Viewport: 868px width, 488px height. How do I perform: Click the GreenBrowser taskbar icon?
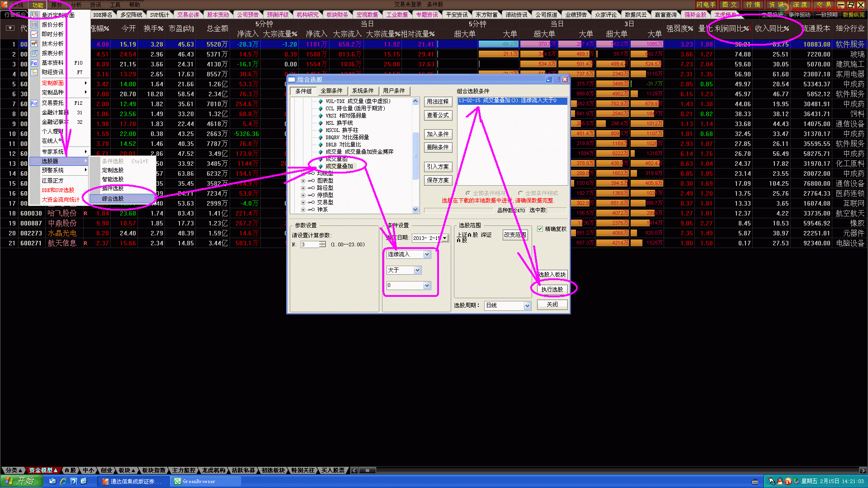178,481
